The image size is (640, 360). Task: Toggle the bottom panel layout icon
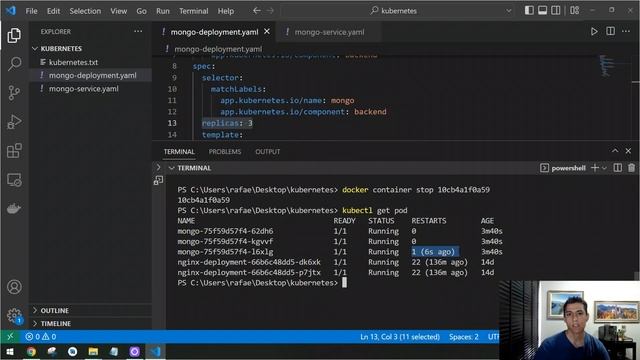[542, 11]
